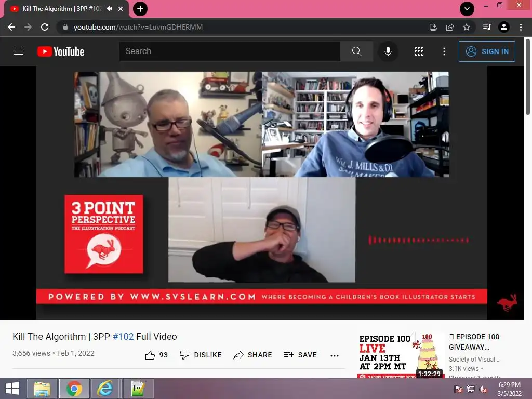Click the SIGN IN button

(487, 51)
